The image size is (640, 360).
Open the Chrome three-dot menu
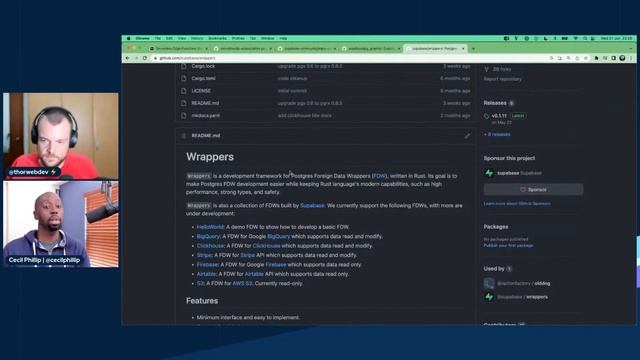point(631,58)
